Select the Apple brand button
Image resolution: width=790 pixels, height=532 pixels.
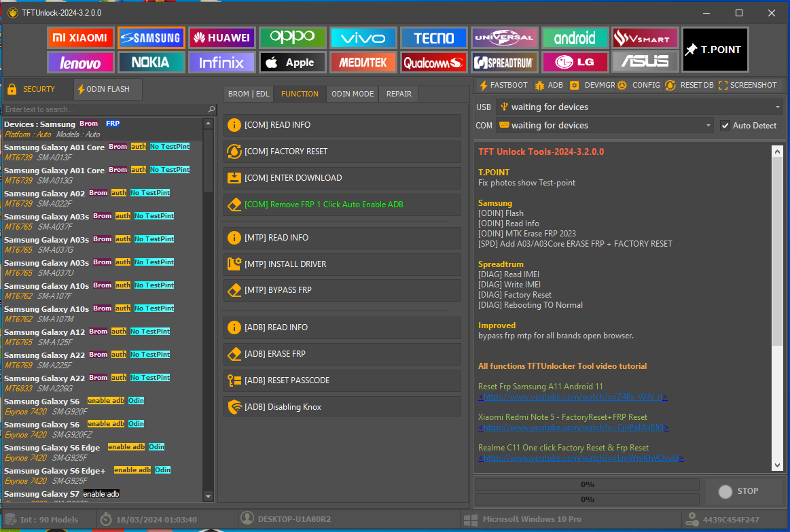pos(292,63)
